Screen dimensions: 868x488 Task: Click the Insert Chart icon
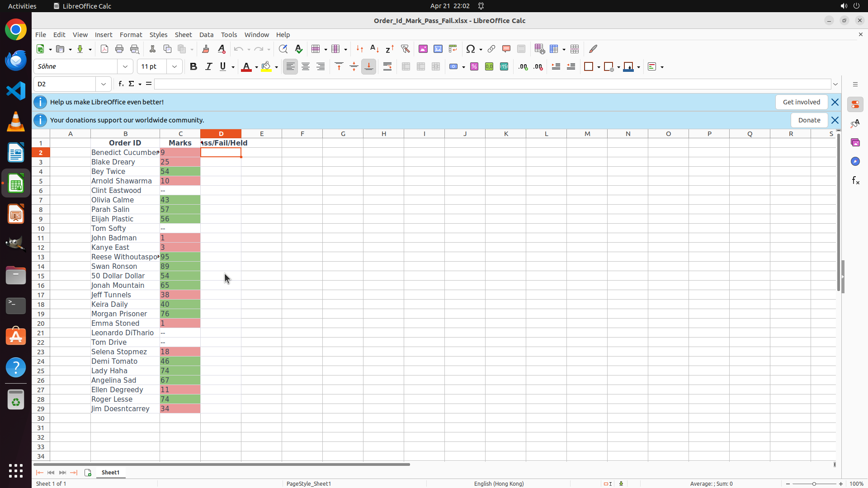[x=438, y=49]
